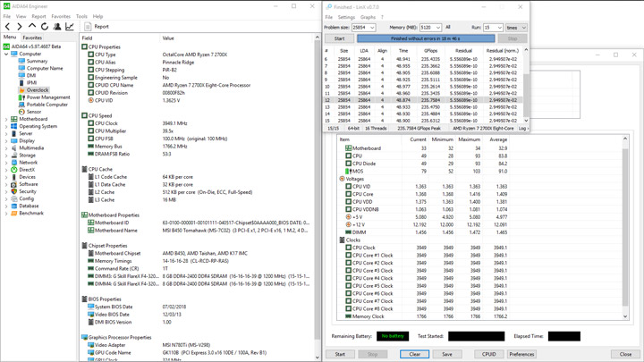Click the Log button in LinX status bar
644x362 pixels.
click(522, 129)
